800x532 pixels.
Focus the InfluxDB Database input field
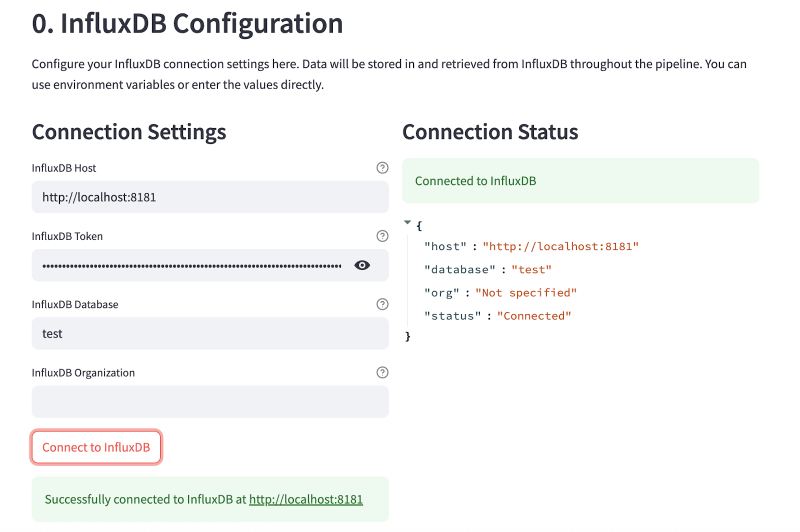(x=210, y=333)
